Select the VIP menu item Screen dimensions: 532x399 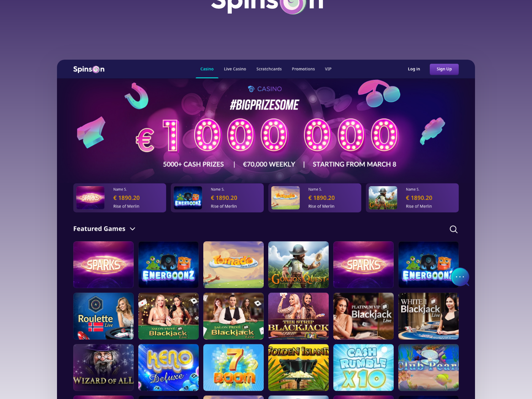(x=328, y=69)
